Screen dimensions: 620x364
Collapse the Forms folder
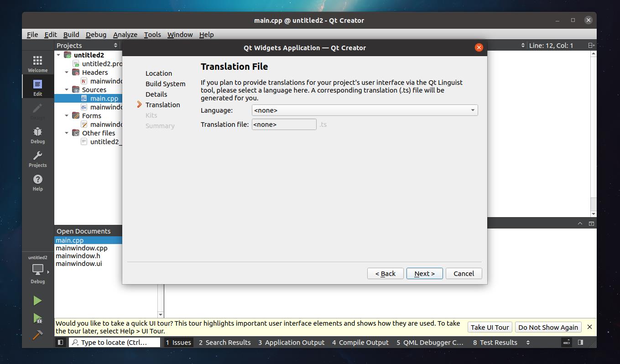[x=67, y=116]
